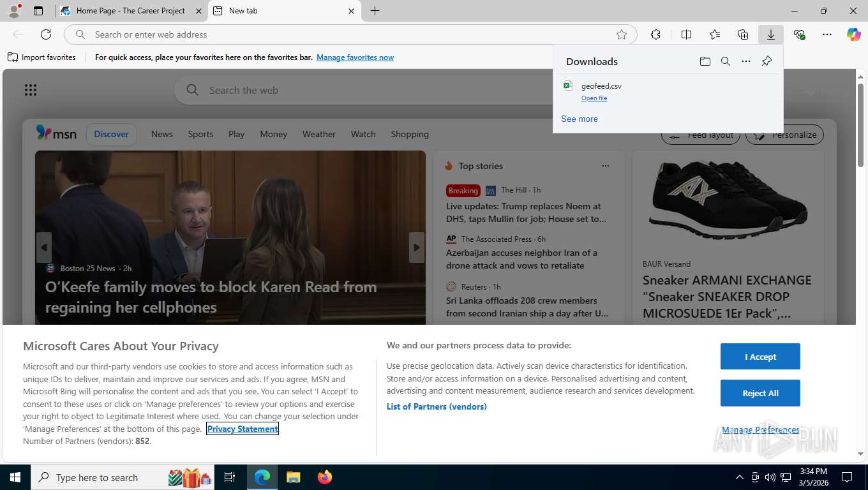Click the geofeed.csv download entry
Screen dimensions: 868x490
(668, 91)
